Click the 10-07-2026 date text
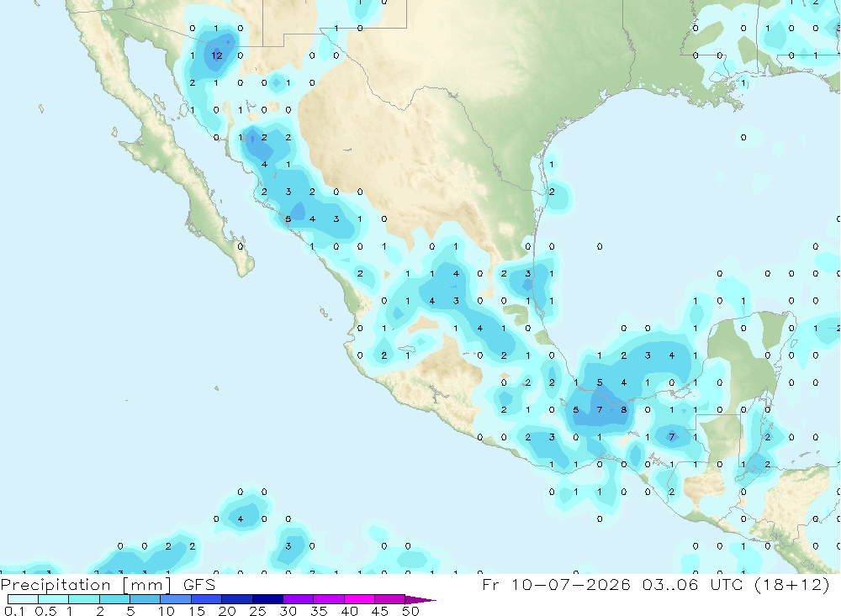This screenshot has height=616, width=841. (x=571, y=584)
